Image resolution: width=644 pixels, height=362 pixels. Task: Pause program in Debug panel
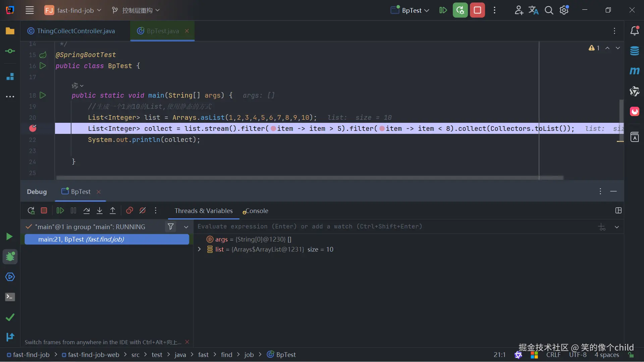[73, 210]
